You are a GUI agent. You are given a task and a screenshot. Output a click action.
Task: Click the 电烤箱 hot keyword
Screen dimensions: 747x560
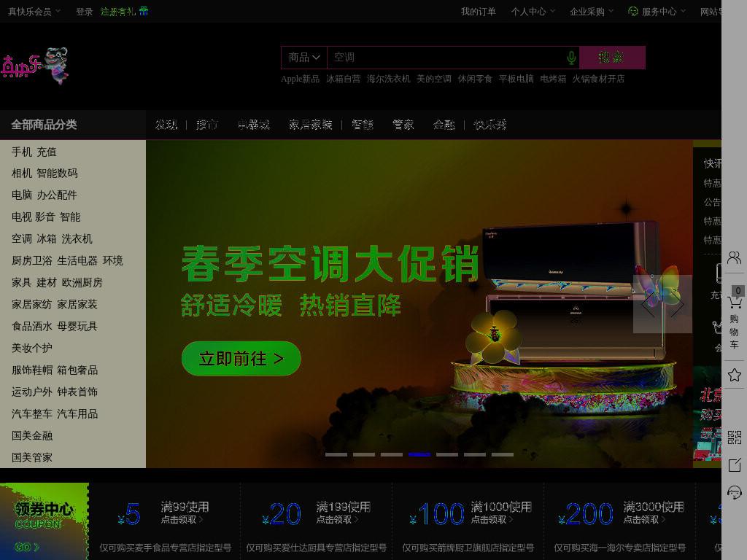(553, 79)
